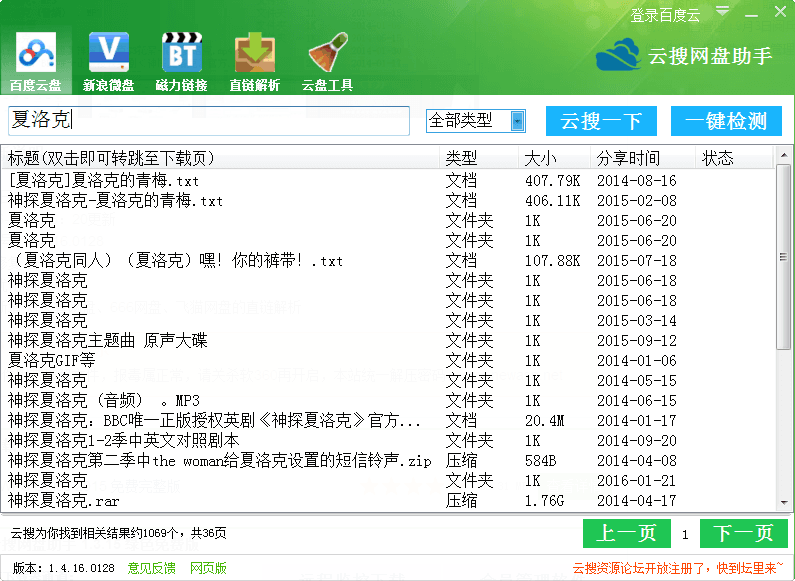Minimize the 云搜网盘助手 window
Image resolution: width=795 pixels, height=581 pixels.
click(x=751, y=15)
